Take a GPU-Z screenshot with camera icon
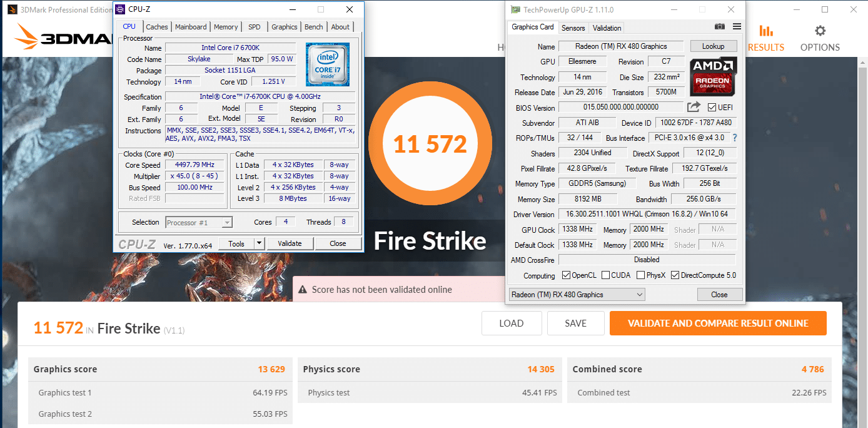 [720, 27]
